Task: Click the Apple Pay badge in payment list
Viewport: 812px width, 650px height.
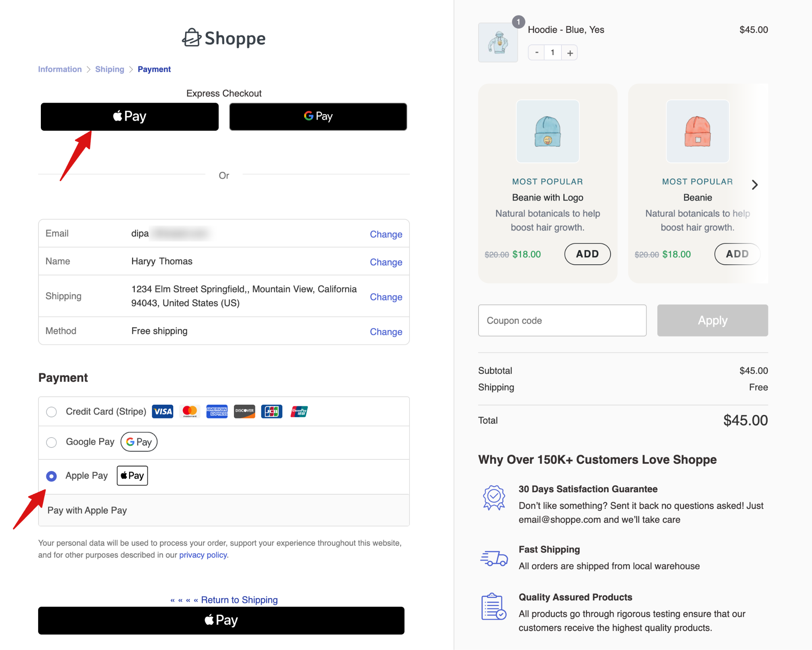Action: pyautogui.click(x=132, y=476)
